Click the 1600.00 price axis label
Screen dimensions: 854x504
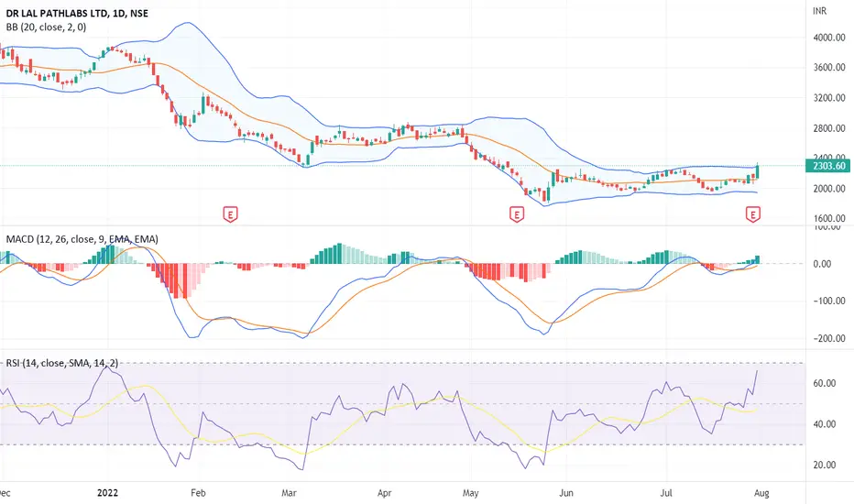pyautogui.click(x=829, y=218)
